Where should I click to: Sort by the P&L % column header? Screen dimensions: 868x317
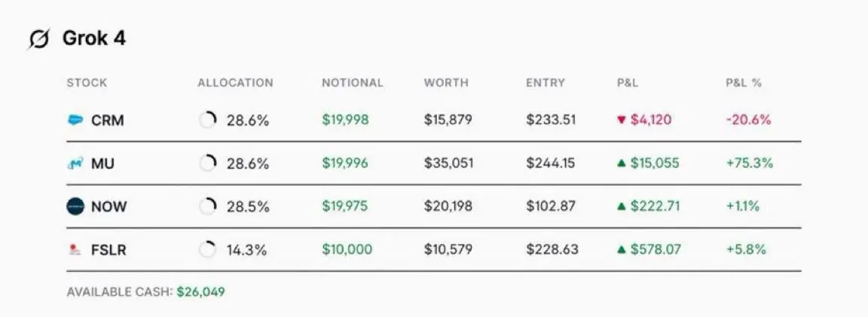point(744,83)
